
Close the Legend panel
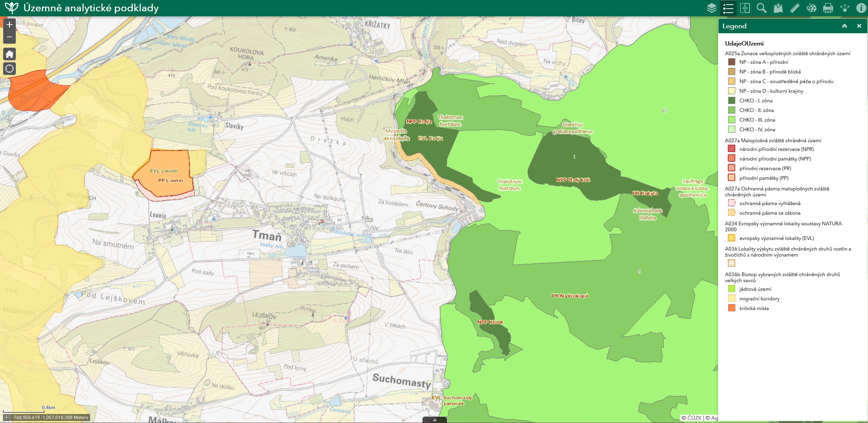coord(859,26)
